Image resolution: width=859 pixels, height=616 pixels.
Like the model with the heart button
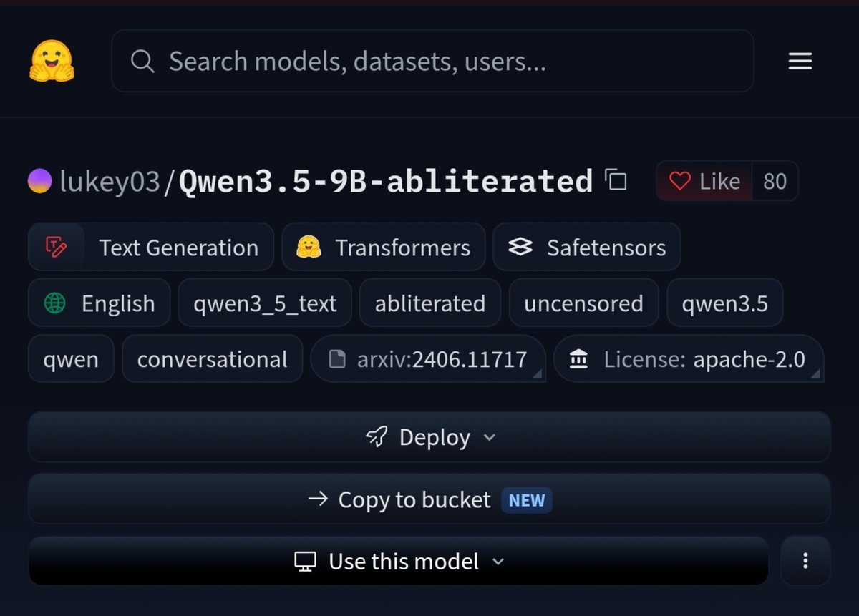point(704,181)
